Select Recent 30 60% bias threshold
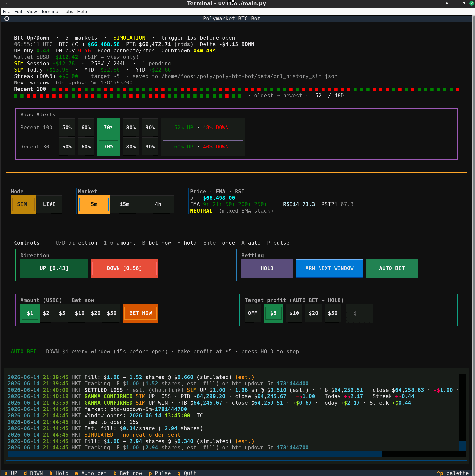The width and height of the screenshot is (475, 476). click(86, 147)
